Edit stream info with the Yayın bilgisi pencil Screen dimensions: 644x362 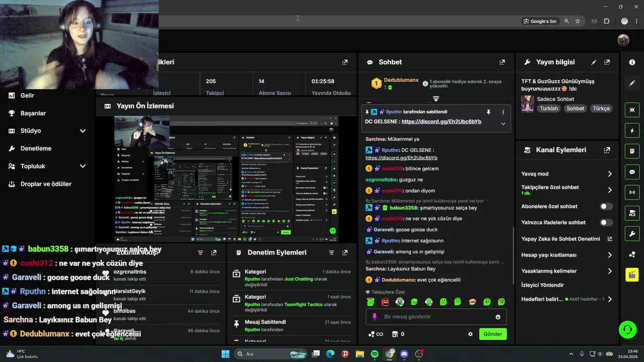click(594, 62)
